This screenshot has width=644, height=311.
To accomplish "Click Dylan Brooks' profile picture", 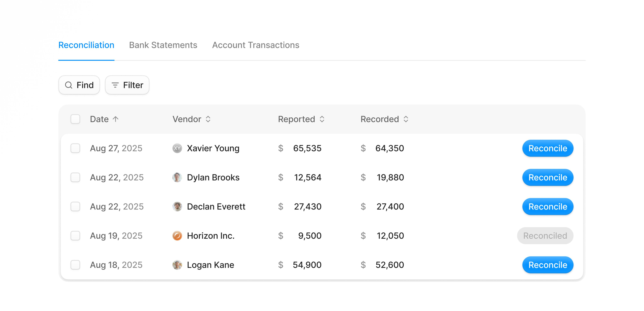I will (x=177, y=177).
